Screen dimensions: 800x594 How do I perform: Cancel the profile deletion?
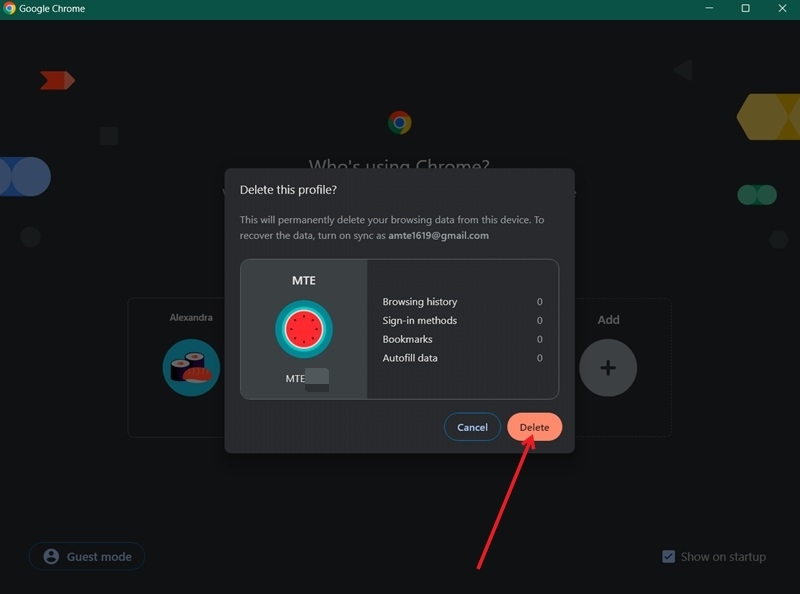click(x=472, y=426)
